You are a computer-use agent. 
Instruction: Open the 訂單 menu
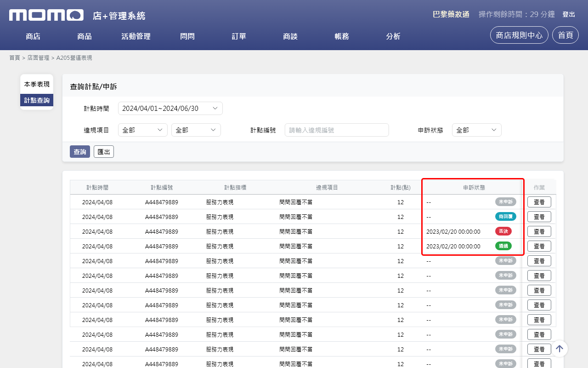click(x=239, y=36)
